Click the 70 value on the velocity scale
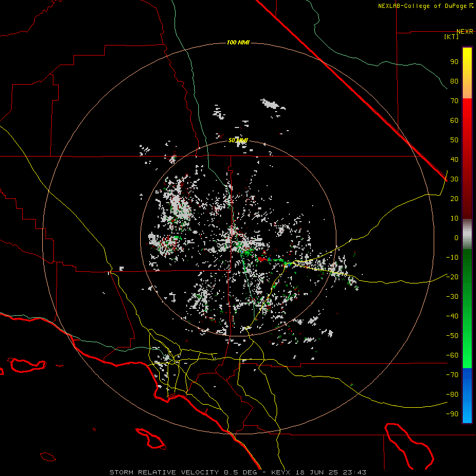The image size is (476, 476). (454, 101)
